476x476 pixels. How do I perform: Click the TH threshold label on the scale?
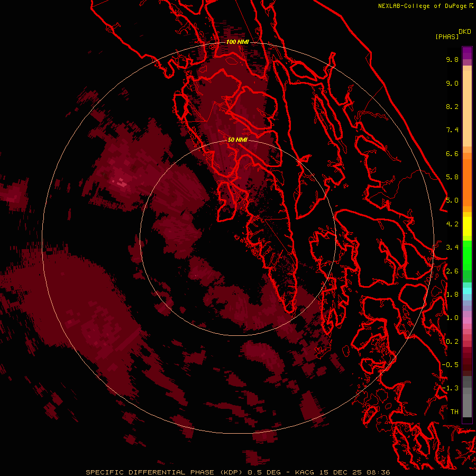pyautogui.click(x=454, y=412)
